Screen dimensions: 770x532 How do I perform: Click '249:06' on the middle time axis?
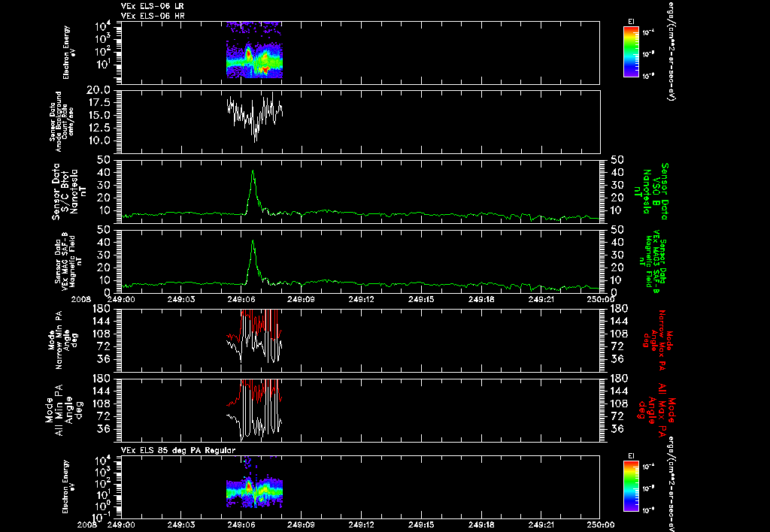pos(241,299)
